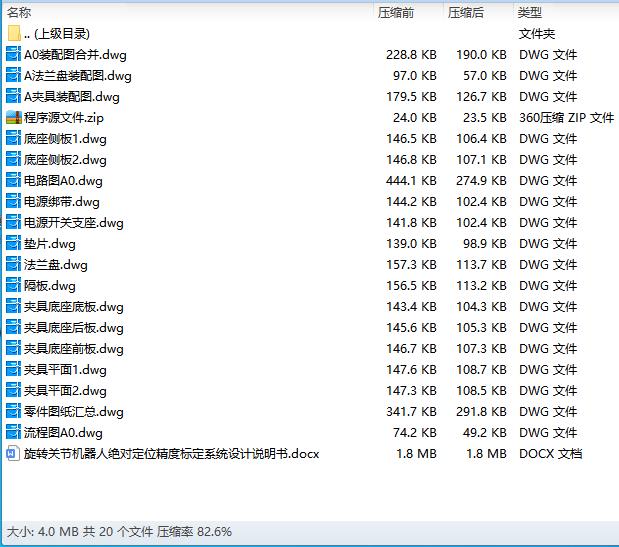This screenshot has width=619, height=547.
Task: Click the 电源绑带.dwg file icon
Action: [x=13, y=201]
